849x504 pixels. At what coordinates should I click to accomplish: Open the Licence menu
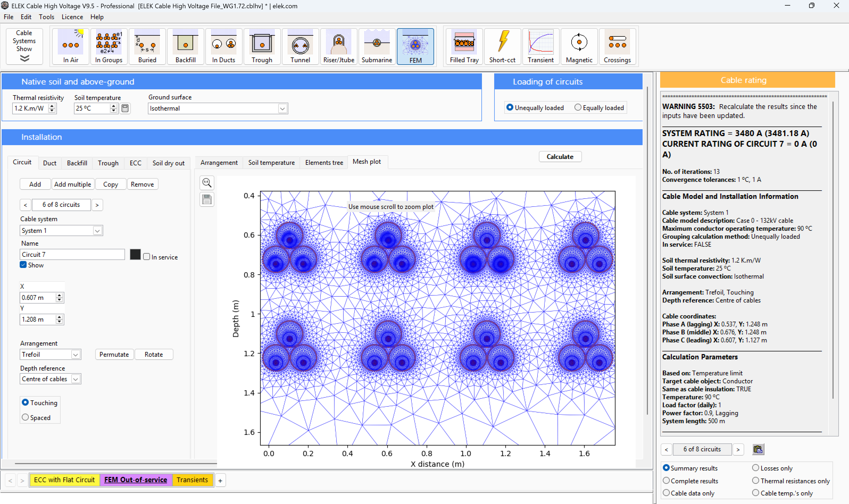[72, 17]
